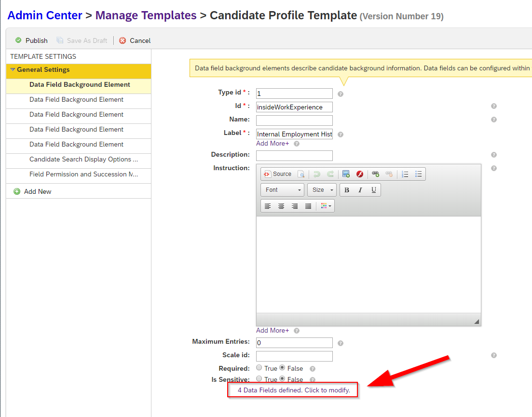Click the Insert Image icon
Image resolution: width=532 pixels, height=417 pixels.
[x=346, y=174]
